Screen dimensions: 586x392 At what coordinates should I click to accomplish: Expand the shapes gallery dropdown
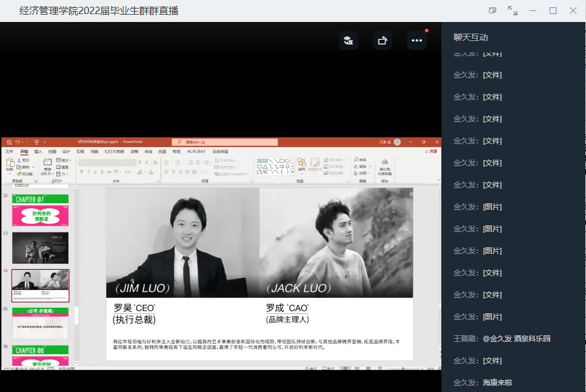292,172
